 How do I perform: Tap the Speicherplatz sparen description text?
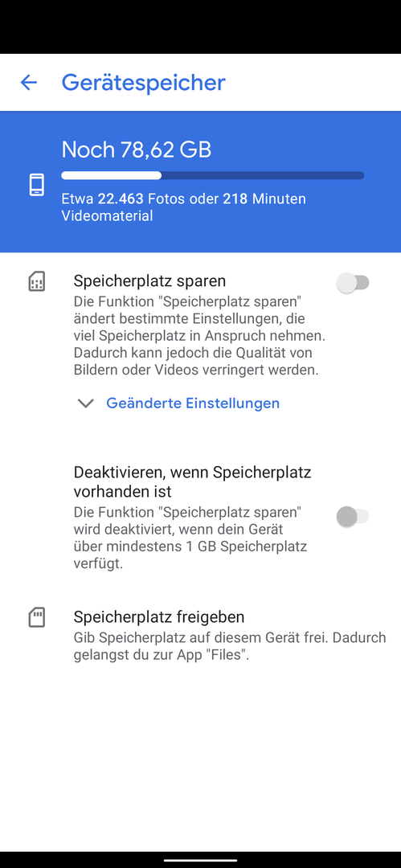pyautogui.click(x=197, y=335)
